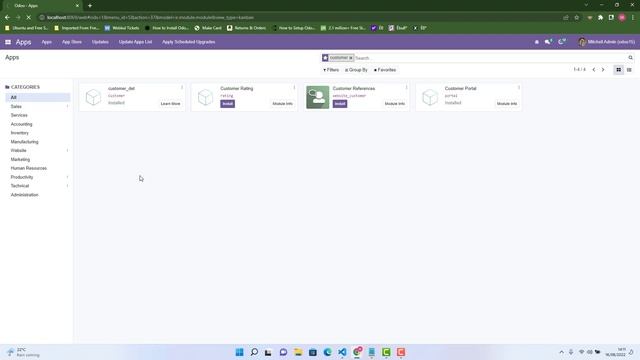Go to previous page arrow
Viewport: 640px width, 360px height.
[x=594, y=70]
